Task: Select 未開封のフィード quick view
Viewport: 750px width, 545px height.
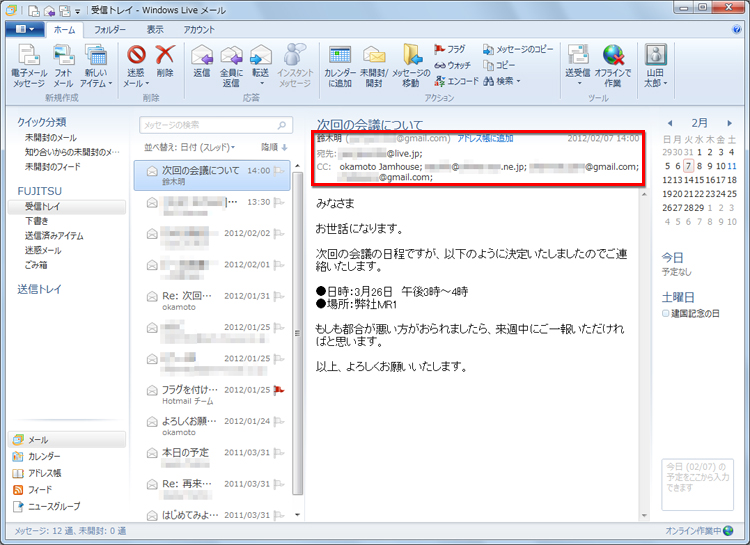Action: [53, 167]
